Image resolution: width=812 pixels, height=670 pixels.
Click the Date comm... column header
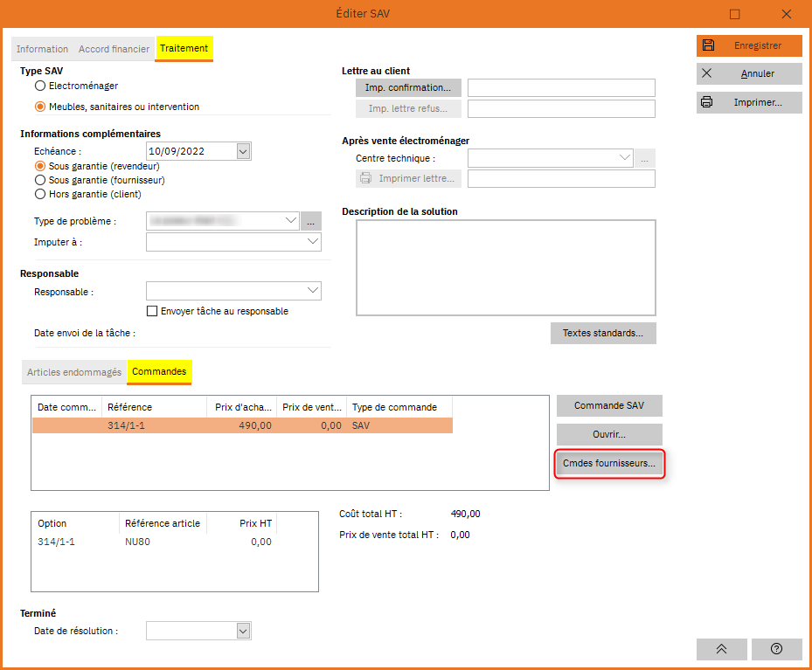point(66,407)
